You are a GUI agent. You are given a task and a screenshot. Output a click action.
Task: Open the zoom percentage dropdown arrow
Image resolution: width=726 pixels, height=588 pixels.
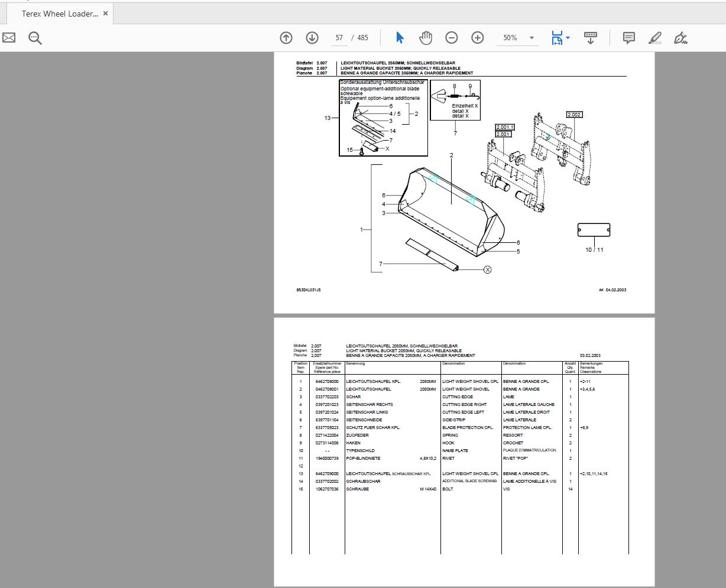[x=531, y=38]
